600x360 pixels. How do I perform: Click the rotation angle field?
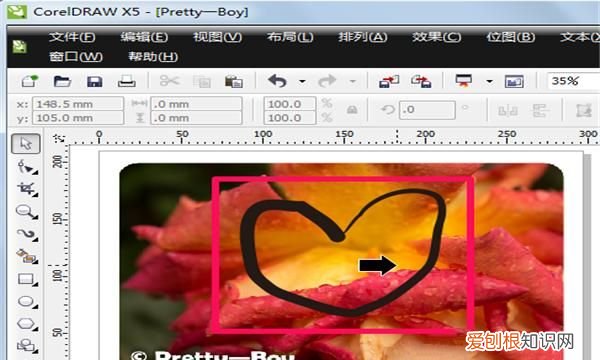click(427, 110)
